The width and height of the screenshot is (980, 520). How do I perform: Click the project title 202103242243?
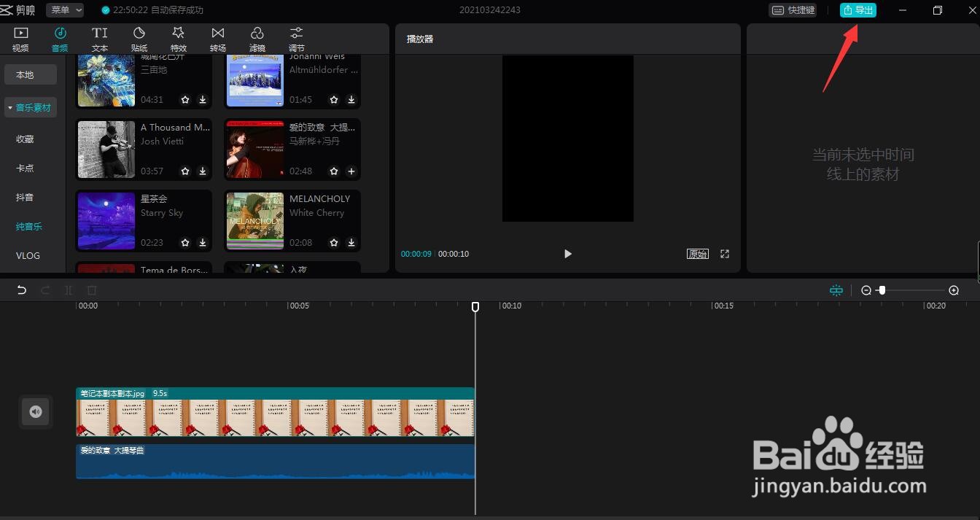(490, 10)
